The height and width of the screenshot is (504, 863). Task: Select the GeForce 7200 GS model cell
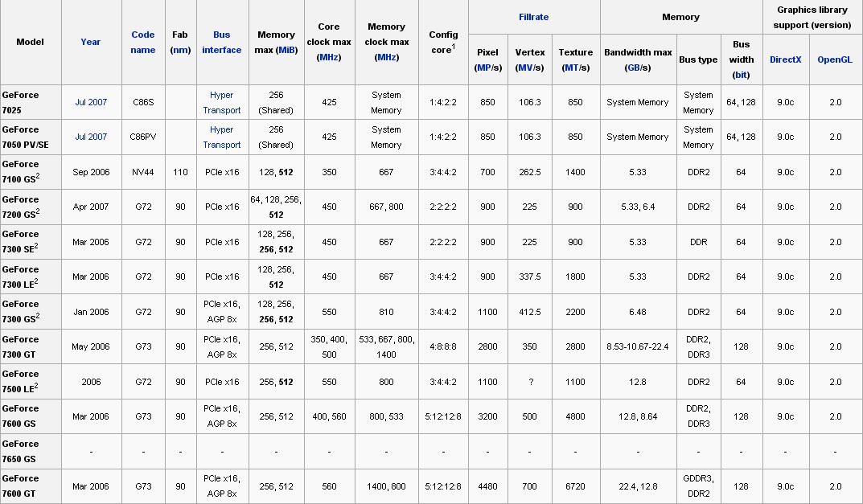tap(31, 207)
